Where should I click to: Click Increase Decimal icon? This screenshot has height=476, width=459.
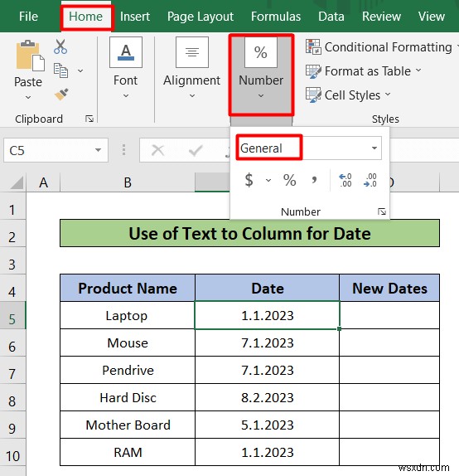[345, 180]
